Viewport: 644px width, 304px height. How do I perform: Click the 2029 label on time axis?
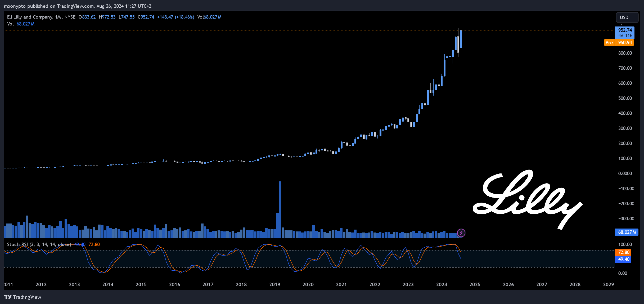point(608,284)
